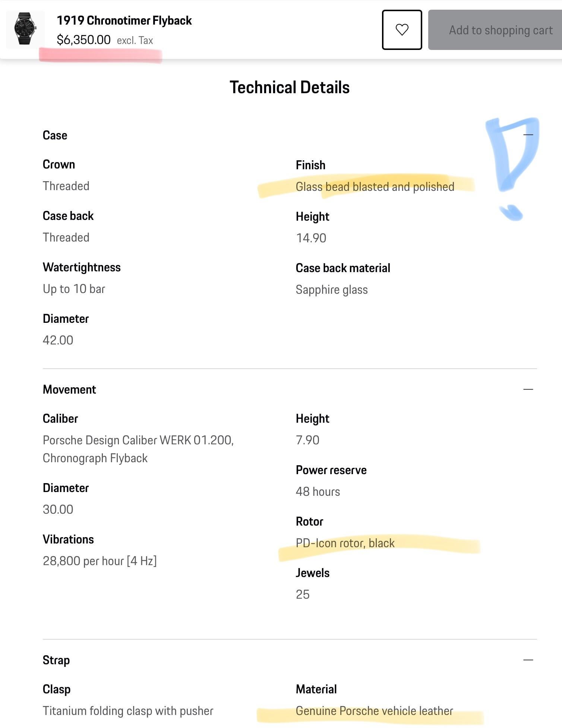Screen dimensions: 562x728
Task: Select the 'PD-Icon rotor, black' value
Action: 345,543
